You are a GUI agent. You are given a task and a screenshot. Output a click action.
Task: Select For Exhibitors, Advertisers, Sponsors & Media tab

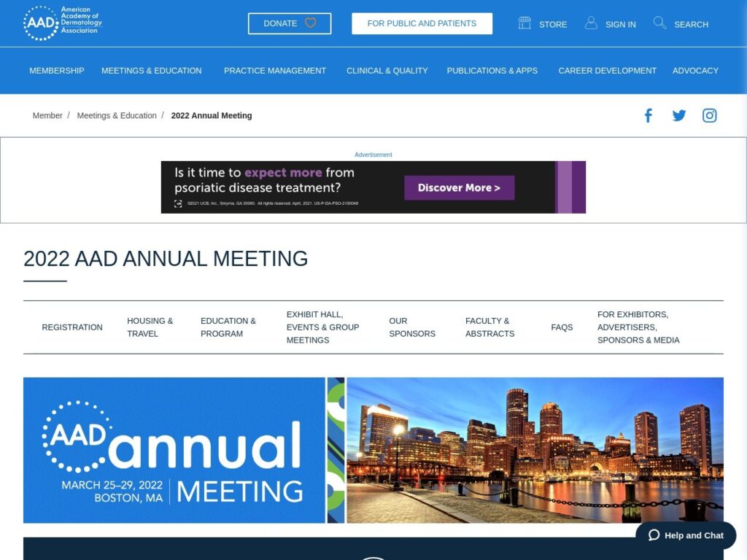click(638, 327)
